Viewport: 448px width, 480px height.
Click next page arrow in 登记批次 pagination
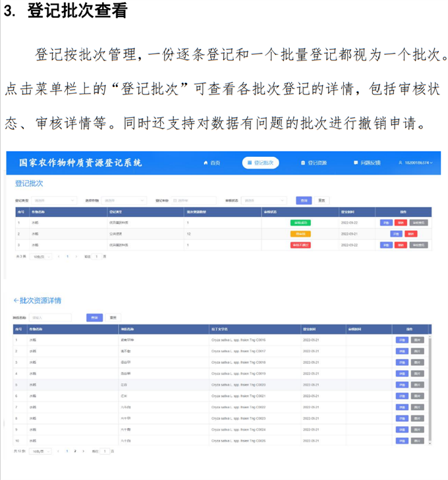tap(76, 256)
